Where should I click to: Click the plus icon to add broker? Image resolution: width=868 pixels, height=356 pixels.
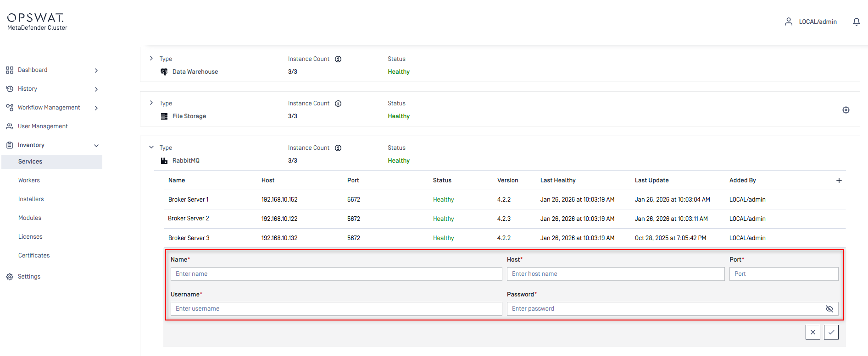coord(839,181)
